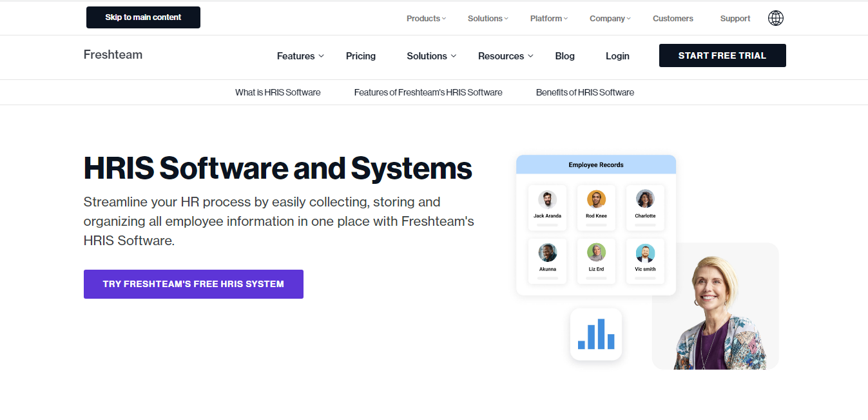Image resolution: width=868 pixels, height=420 pixels.
Task: Select Charlotte's avatar card
Action: (x=645, y=208)
